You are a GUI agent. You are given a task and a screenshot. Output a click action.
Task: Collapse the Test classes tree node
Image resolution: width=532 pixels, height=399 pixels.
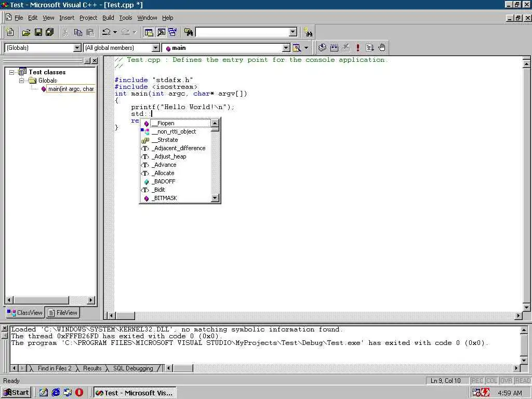pos(11,72)
